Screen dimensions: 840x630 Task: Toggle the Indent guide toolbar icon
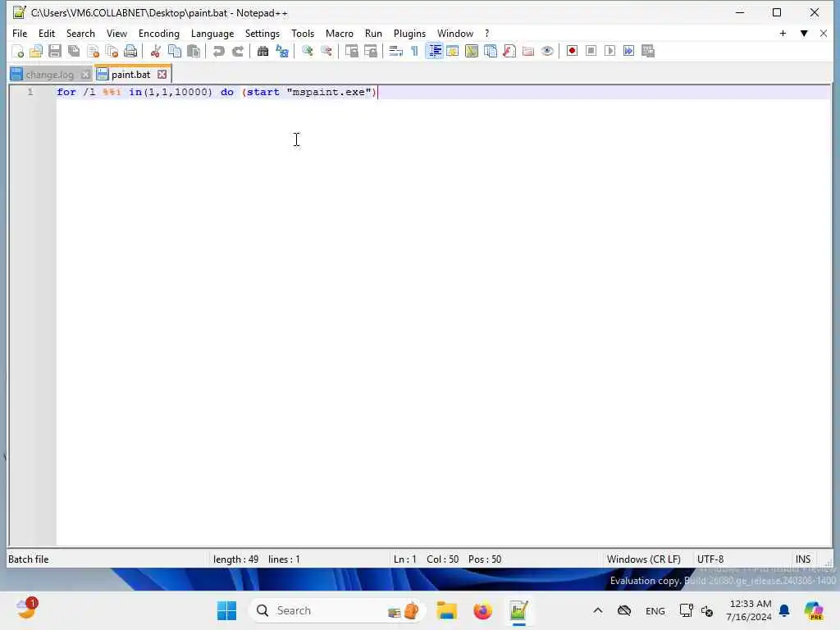(434, 52)
